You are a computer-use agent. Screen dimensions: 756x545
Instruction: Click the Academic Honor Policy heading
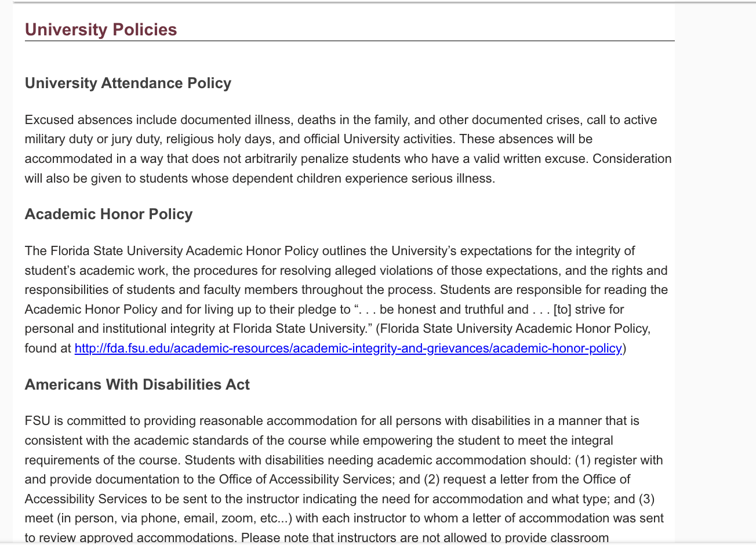tap(108, 215)
